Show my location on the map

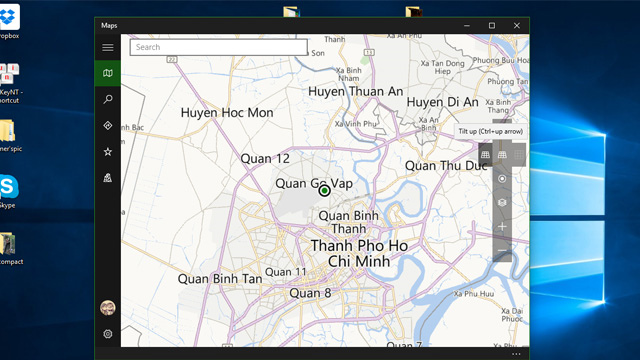[502, 179]
